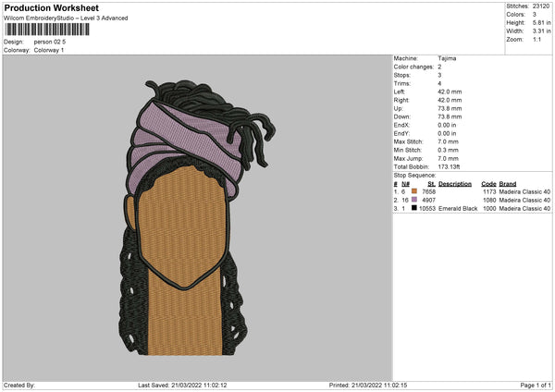The width and height of the screenshot is (555, 392).
Task: Click the 'Colors:' label in header
Action: click(515, 15)
